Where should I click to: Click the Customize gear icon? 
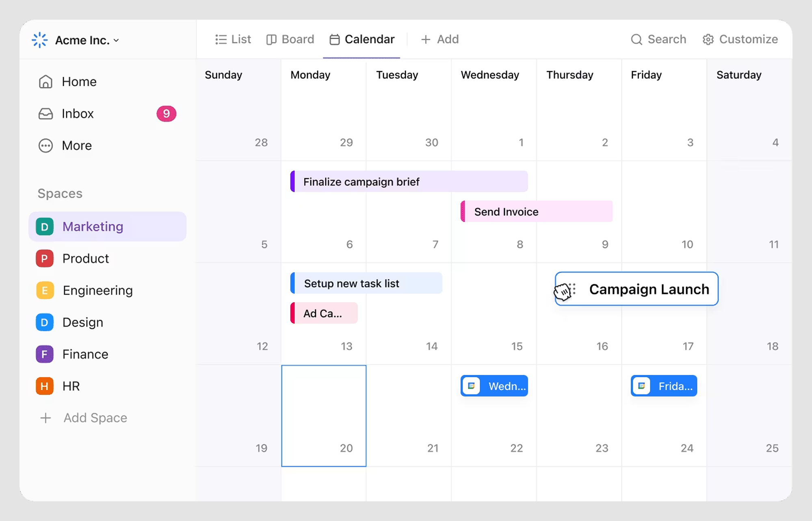[708, 39]
